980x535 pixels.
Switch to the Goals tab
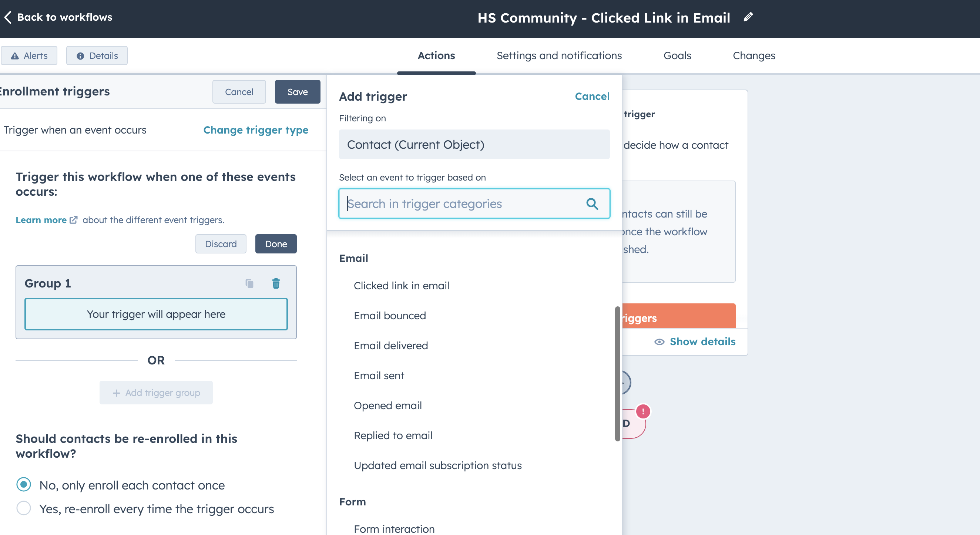click(677, 55)
